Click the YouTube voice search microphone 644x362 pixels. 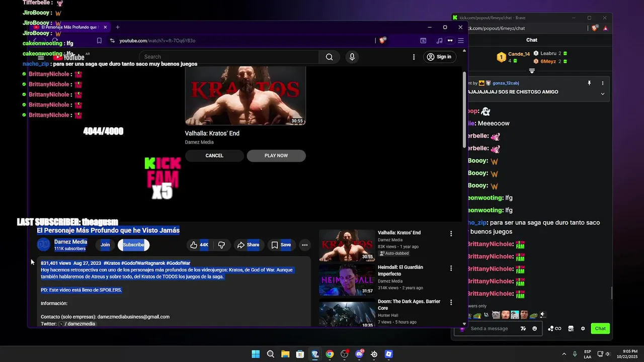coord(352,57)
